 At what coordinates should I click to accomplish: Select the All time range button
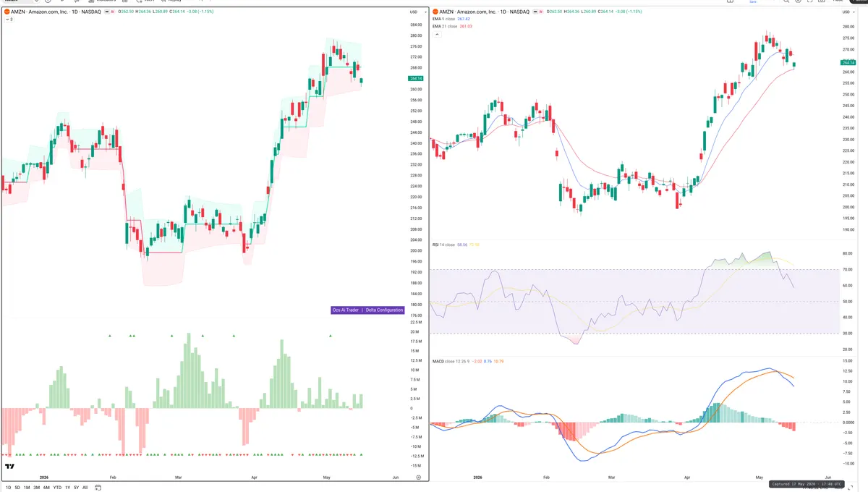coord(85,488)
